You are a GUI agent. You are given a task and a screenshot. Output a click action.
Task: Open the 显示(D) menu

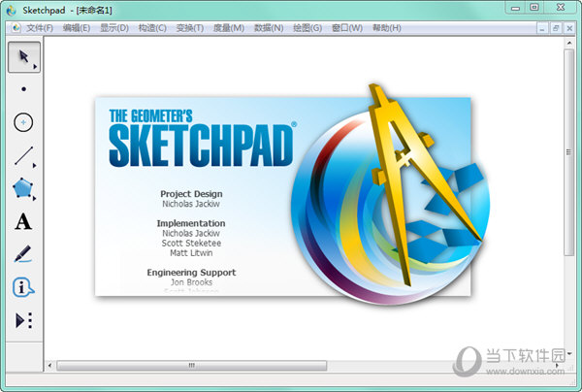[x=114, y=28]
